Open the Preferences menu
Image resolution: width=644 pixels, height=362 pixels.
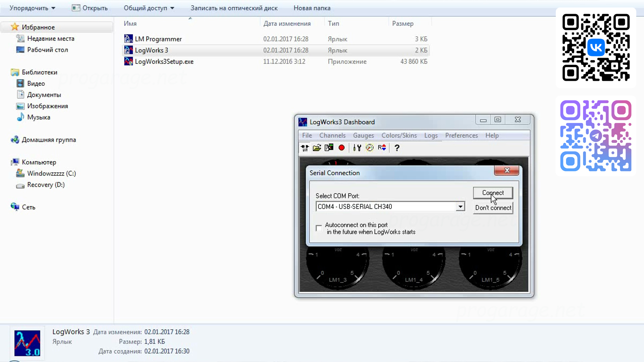coord(461,135)
